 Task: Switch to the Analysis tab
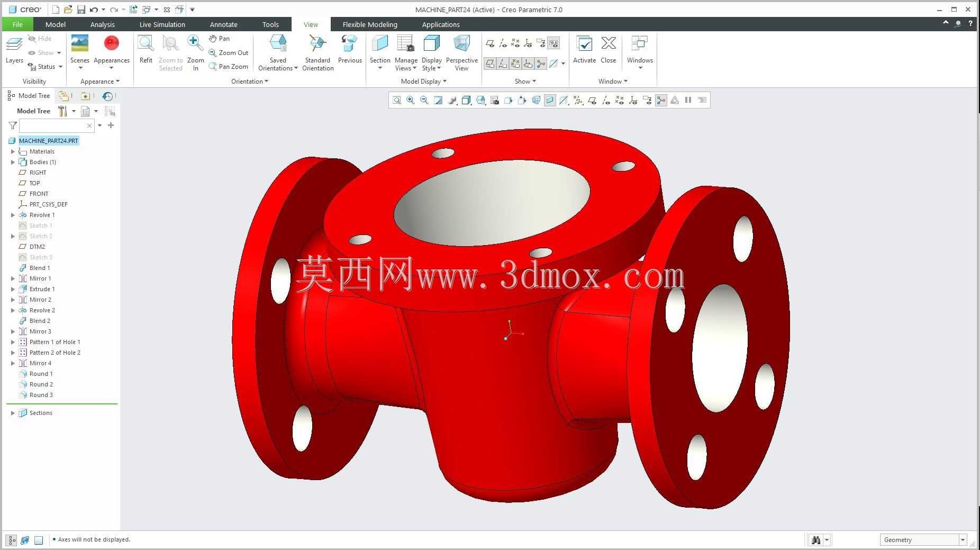point(103,24)
